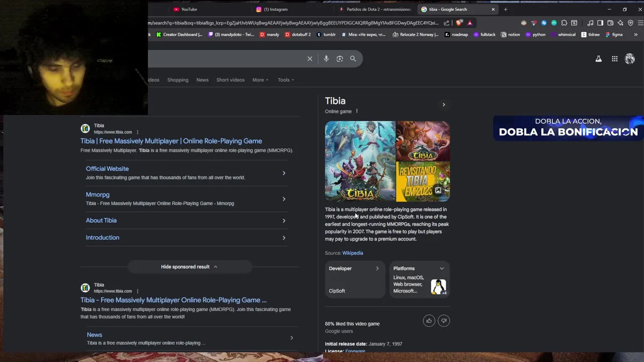Image resolution: width=644 pixels, height=362 pixels.
Task: Open the mandy bookmark
Action: [x=270, y=35]
